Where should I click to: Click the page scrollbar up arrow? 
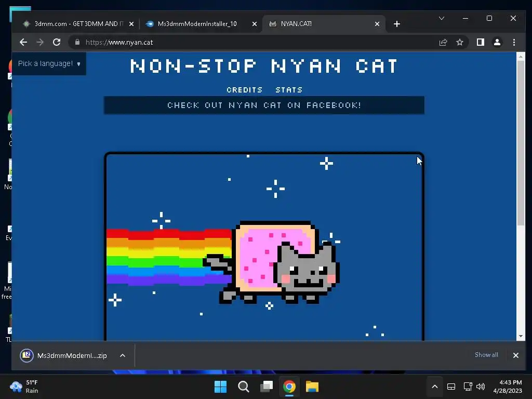point(521,57)
